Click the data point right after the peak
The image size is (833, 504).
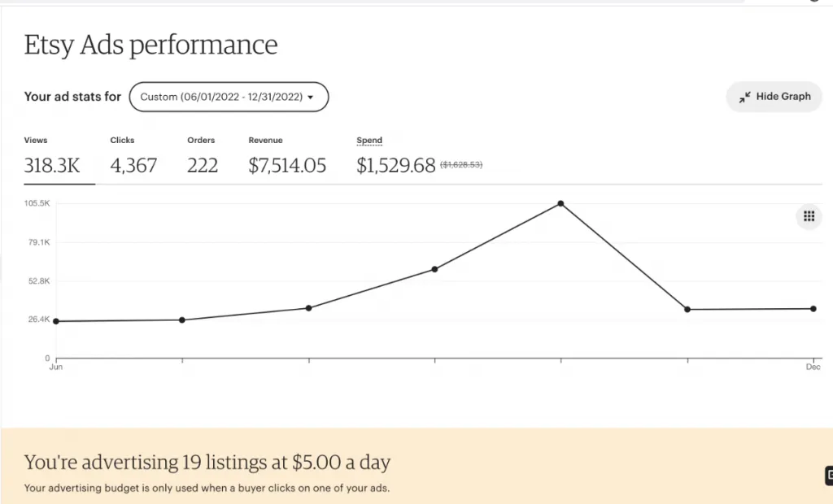[x=687, y=310]
